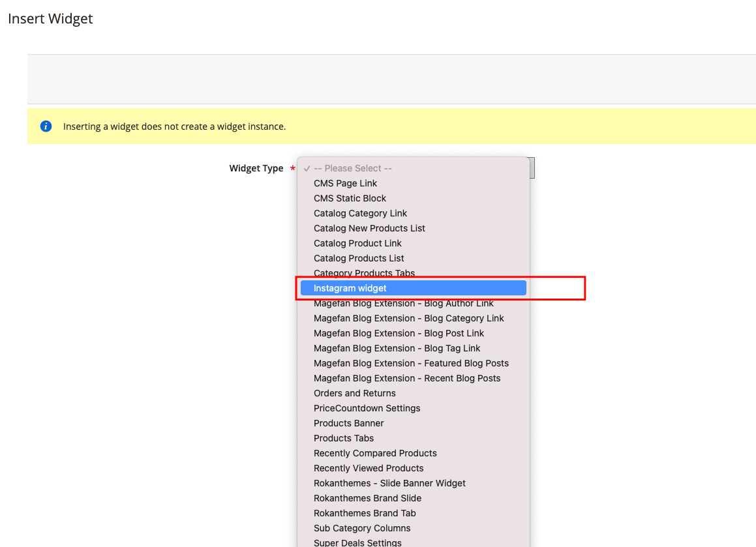Screen dimensions: 756x547
Task: Click the widget instance notice text
Action: click(175, 126)
